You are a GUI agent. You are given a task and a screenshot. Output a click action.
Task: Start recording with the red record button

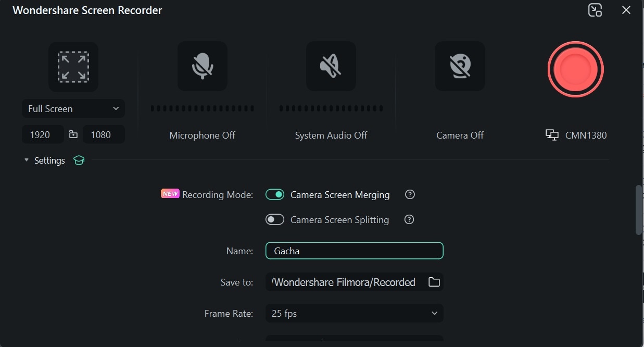[575, 69]
